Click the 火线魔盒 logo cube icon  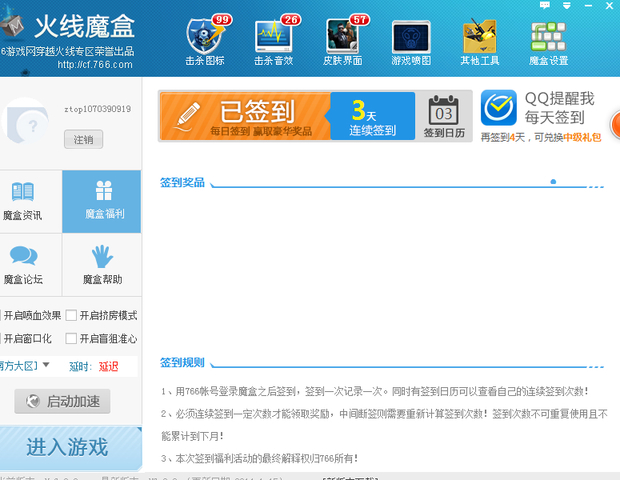(x=12, y=25)
